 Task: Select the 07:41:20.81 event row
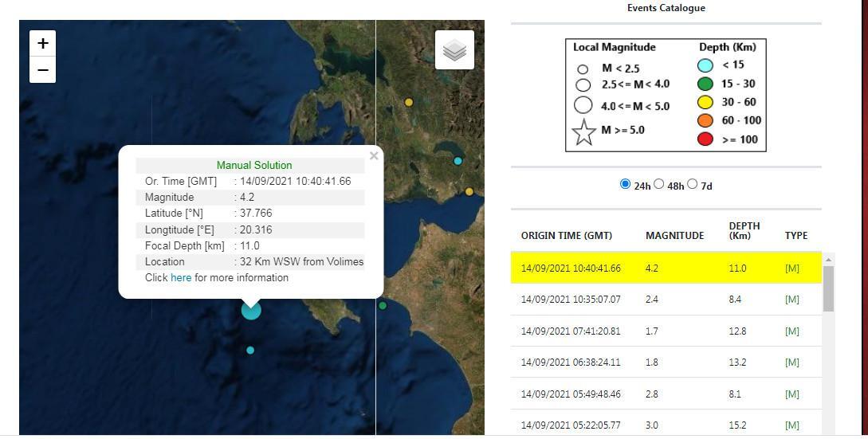666,331
